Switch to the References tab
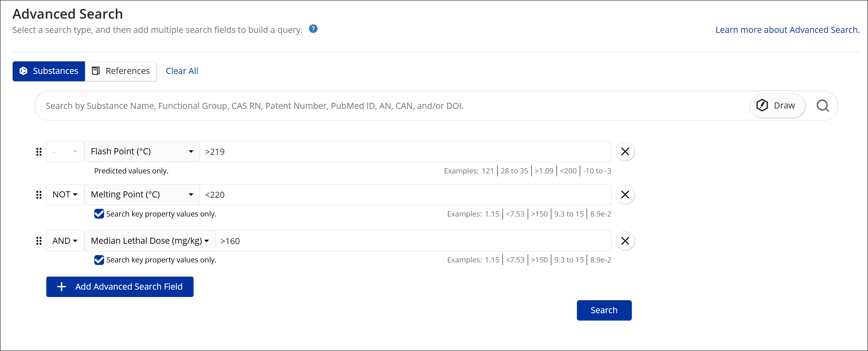868x351 pixels. pyautogui.click(x=121, y=71)
